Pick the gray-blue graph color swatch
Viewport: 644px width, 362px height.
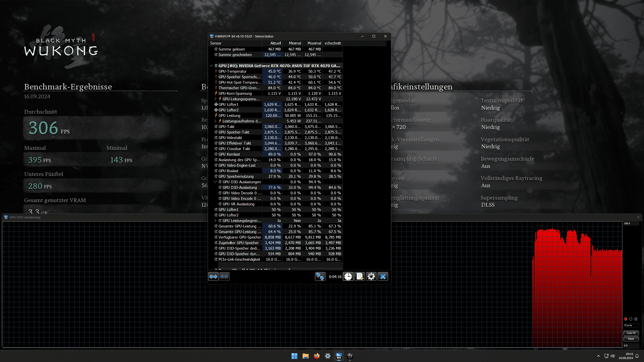point(636,319)
